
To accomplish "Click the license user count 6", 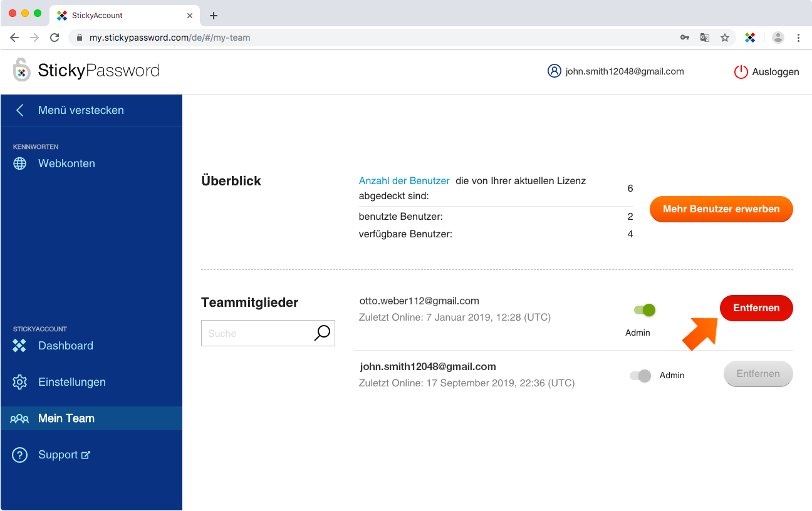I will pyautogui.click(x=630, y=188).
